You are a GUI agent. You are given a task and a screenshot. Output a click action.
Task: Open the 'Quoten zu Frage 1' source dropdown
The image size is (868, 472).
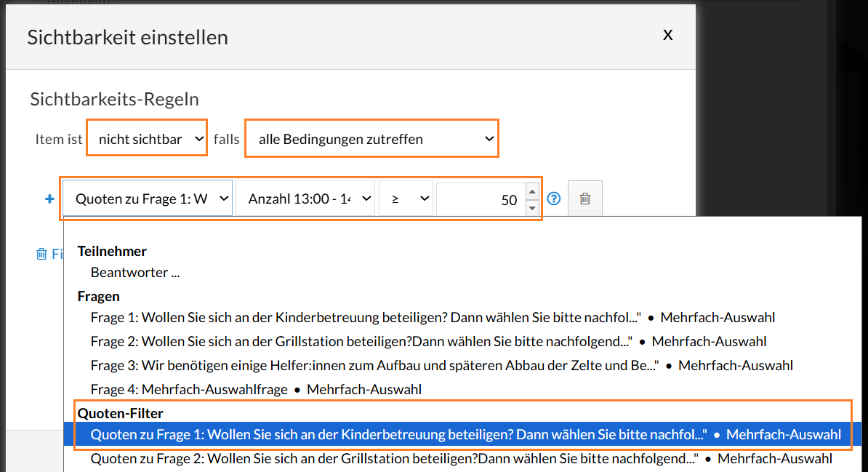tap(148, 199)
